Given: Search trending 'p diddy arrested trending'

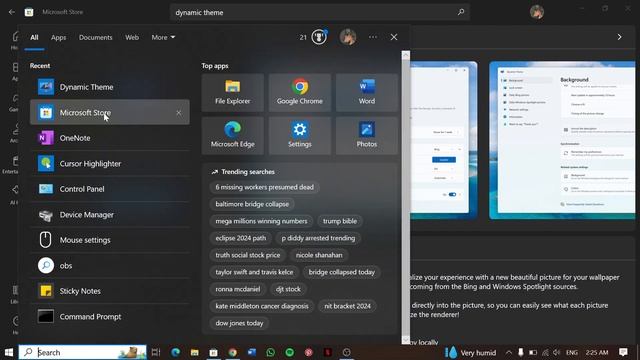Looking at the screenshot, I should pos(318,238).
